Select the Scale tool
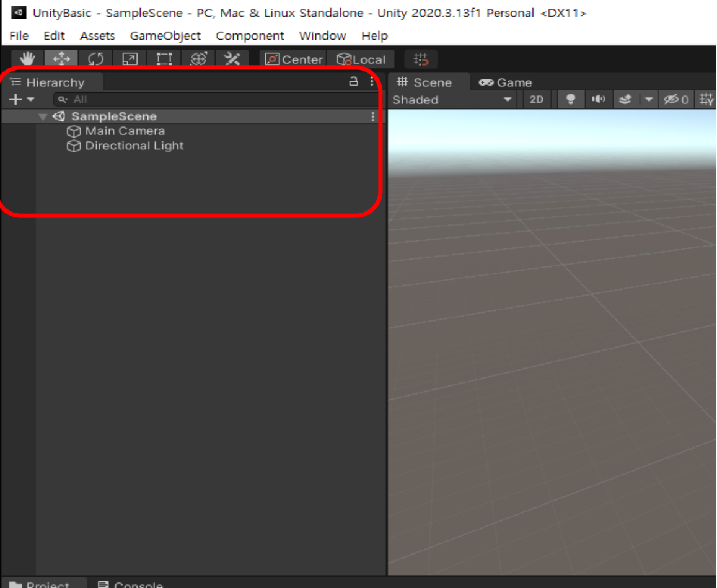 point(130,59)
